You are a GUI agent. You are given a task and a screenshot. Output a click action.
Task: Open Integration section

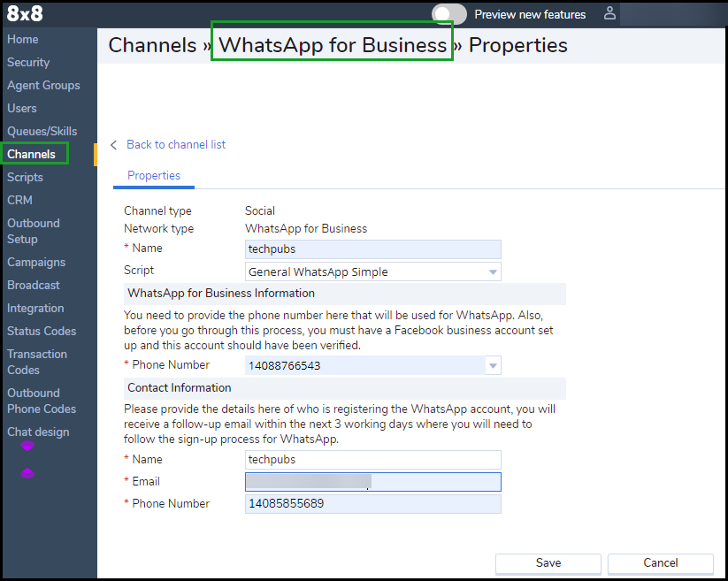tap(35, 308)
